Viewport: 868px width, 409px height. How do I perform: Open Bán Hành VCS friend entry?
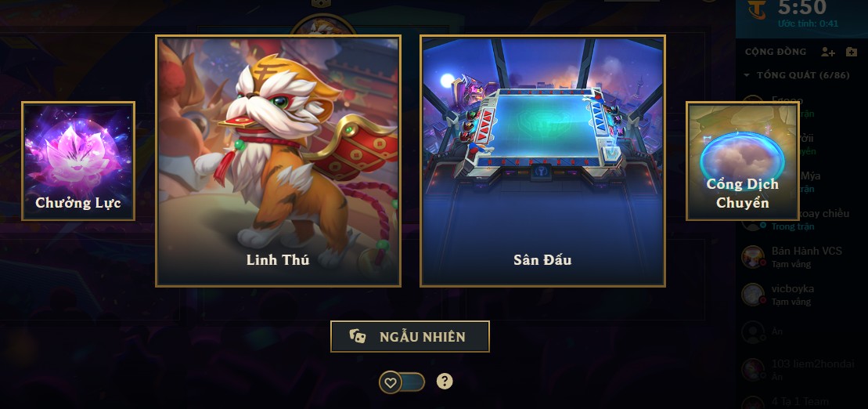(801, 257)
